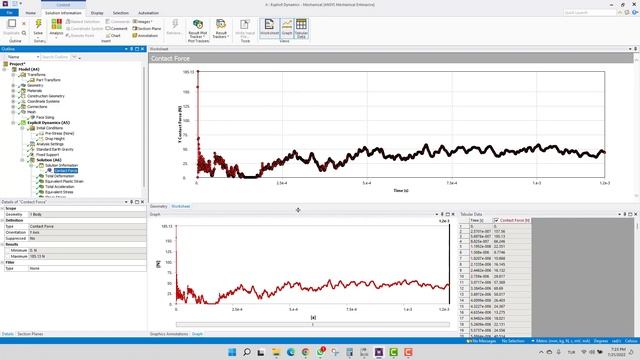Select Fixed Support in the outline

(x=47, y=155)
